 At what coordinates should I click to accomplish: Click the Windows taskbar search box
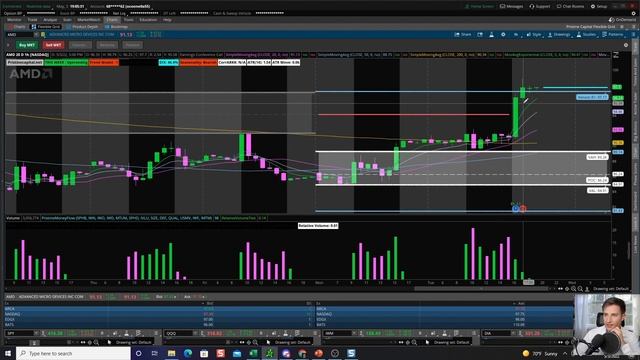(x=73, y=353)
